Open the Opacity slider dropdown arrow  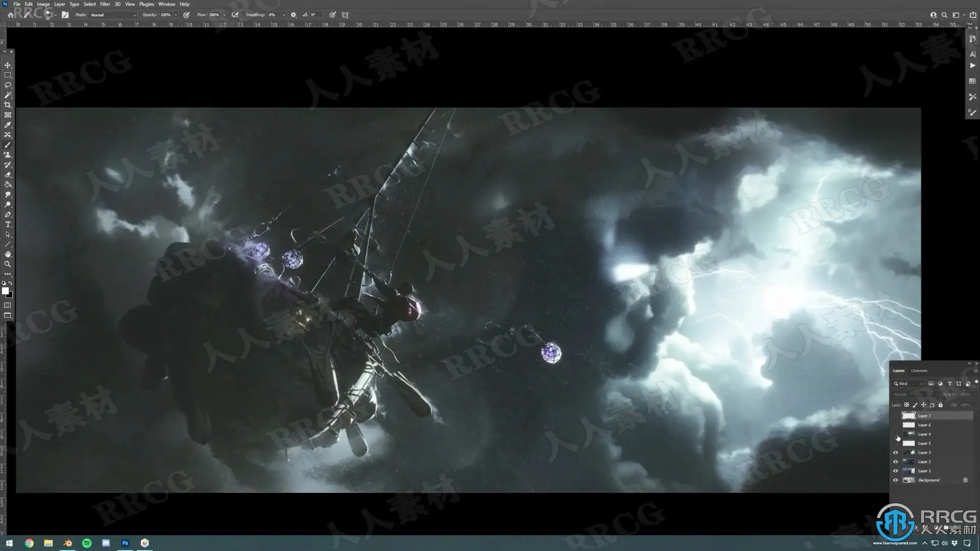pyautogui.click(x=176, y=15)
